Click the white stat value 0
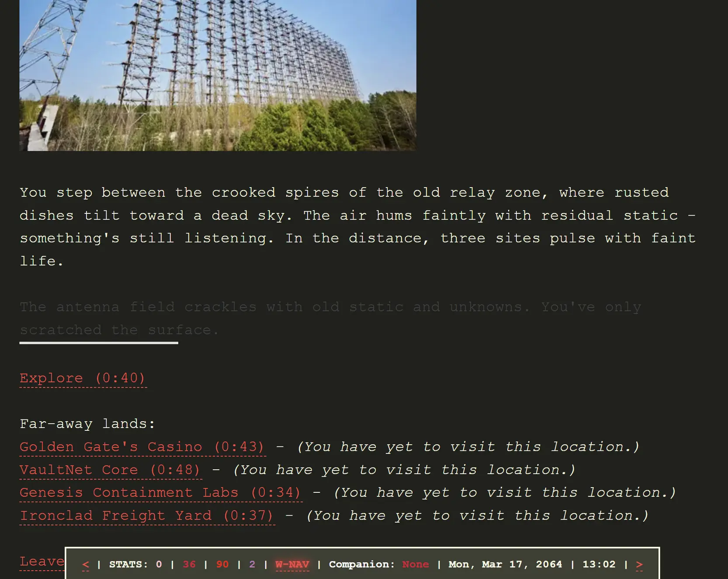 [159, 565]
